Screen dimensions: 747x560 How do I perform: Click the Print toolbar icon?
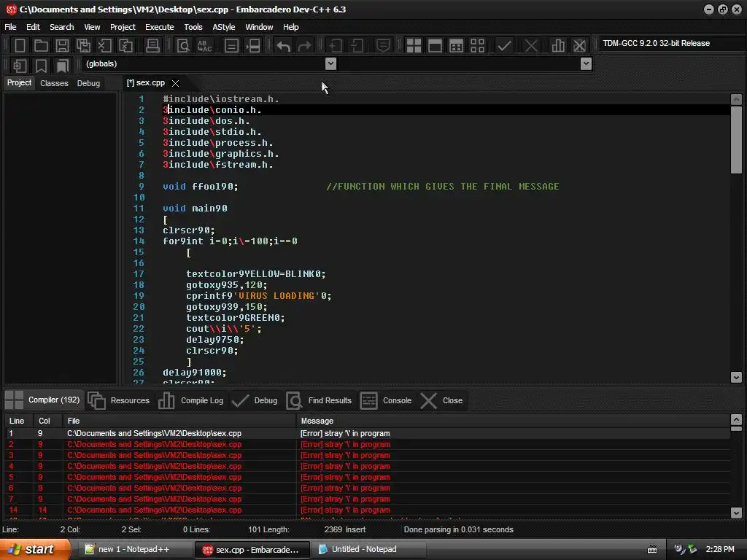click(x=152, y=46)
